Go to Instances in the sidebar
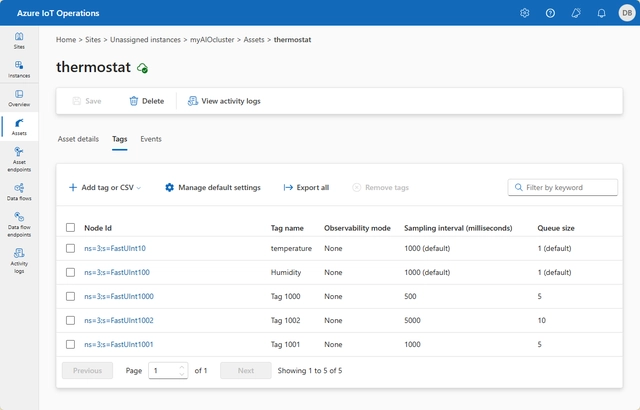Screen dimensions: 640x410 [19, 69]
